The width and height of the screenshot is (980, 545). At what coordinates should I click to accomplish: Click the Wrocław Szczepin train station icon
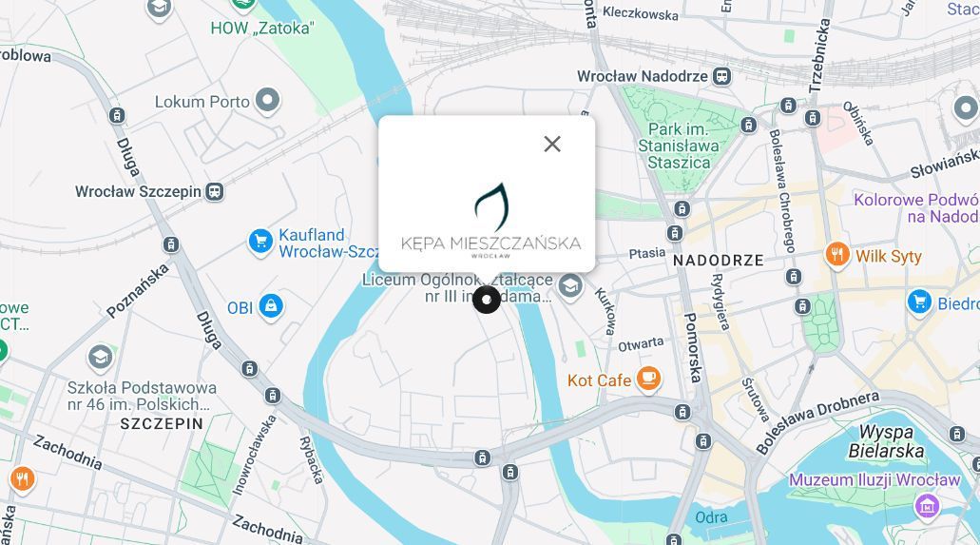coord(215,191)
